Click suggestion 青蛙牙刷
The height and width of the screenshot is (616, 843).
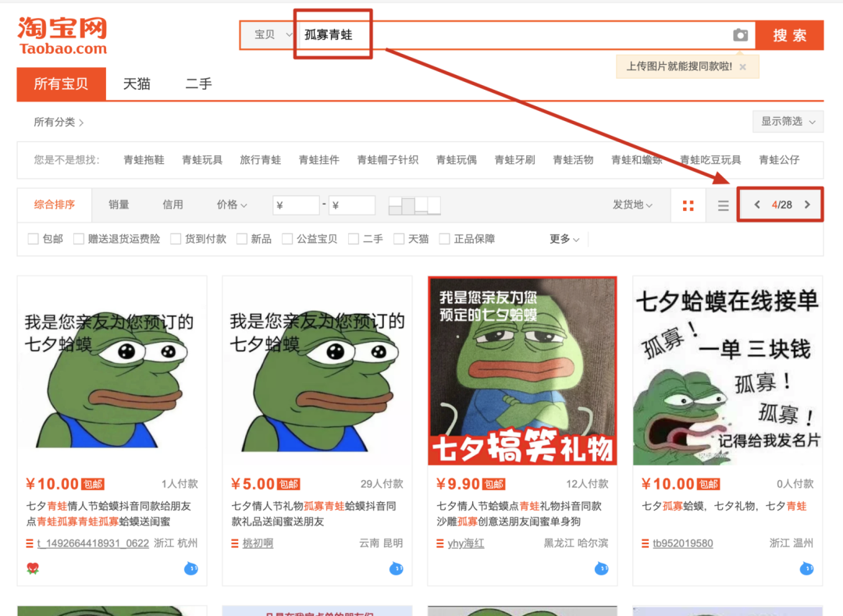[x=514, y=159]
